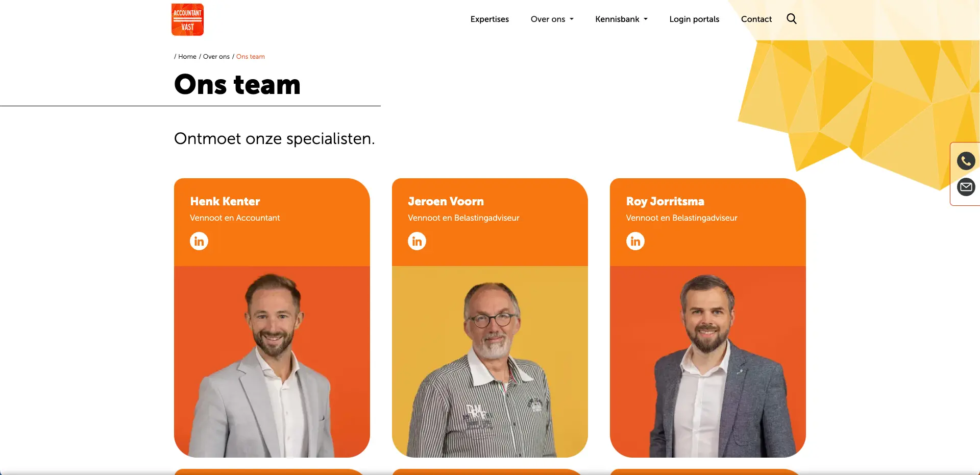Open the Login portals menu item
The height and width of the screenshot is (475, 980).
tap(694, 19)
